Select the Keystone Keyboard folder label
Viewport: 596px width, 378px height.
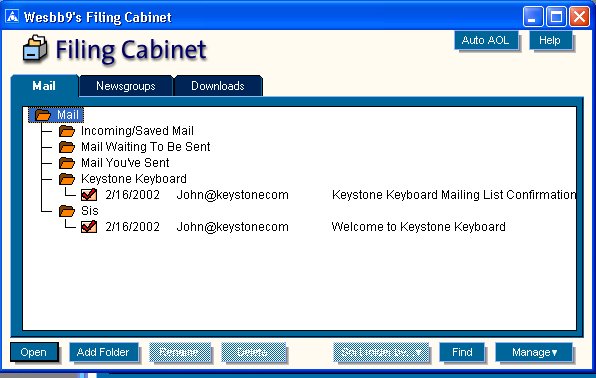pos(134,179)
